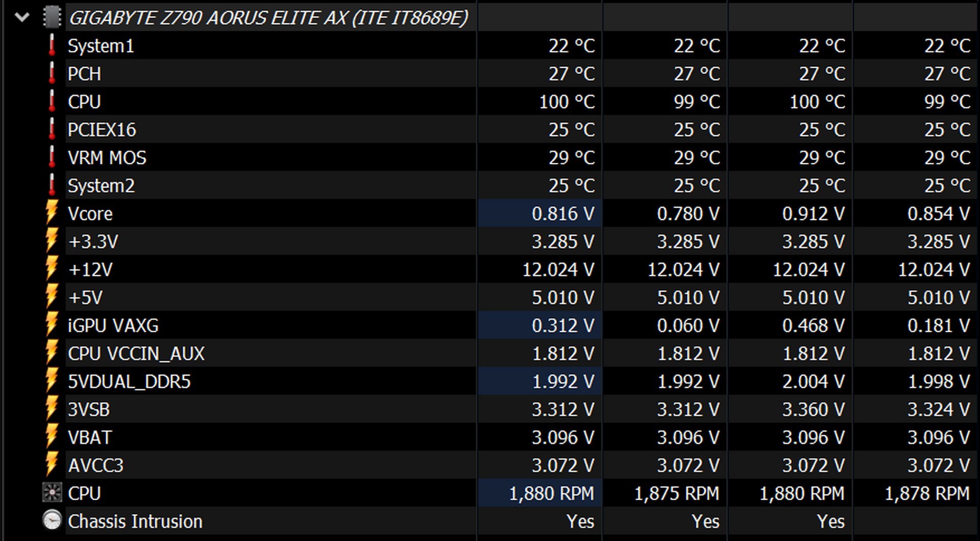Image resolution: width=980 pixels, height=541 pixels.
Task: Click the 5VDUAL_DDR5 value 1.998 V
Action: [939, 382]
